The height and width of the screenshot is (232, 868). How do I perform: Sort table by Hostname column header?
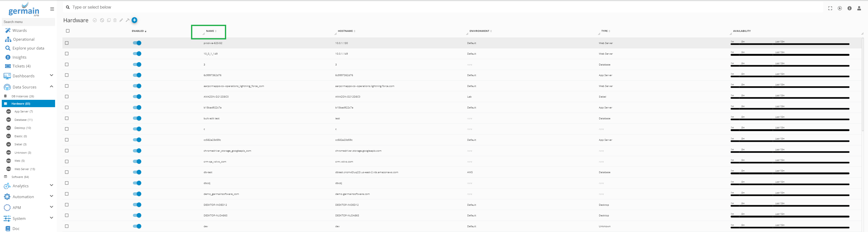click(x=346, y=31)
